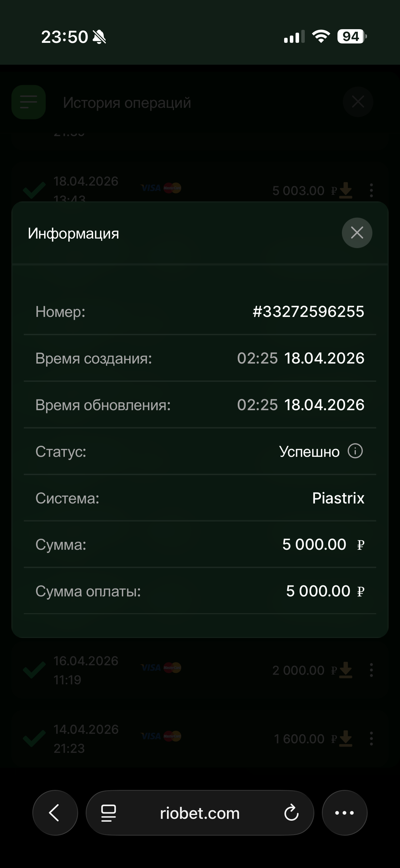The height and width of the screenshot is (868, 400).
Task: Open options for the 5 003.00 ₽ transaction
Action: click(371, 190)
